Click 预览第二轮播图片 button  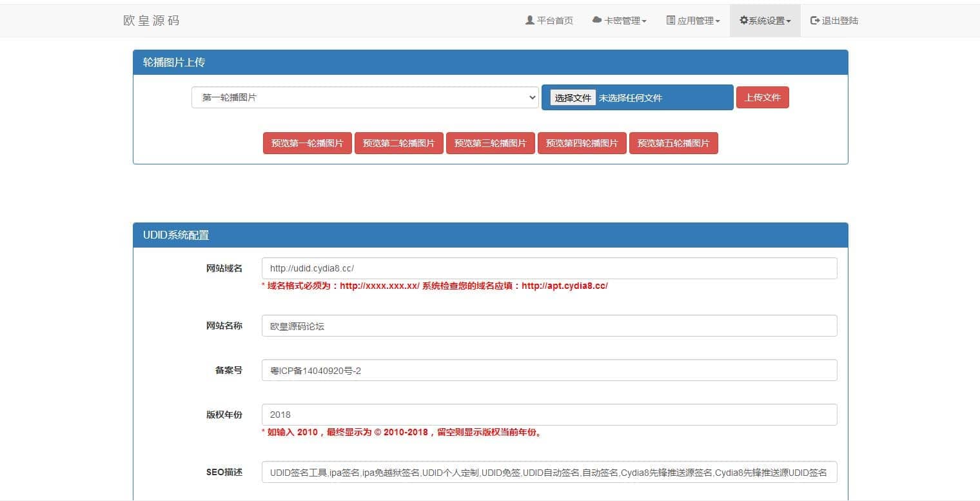pos(398,143)
